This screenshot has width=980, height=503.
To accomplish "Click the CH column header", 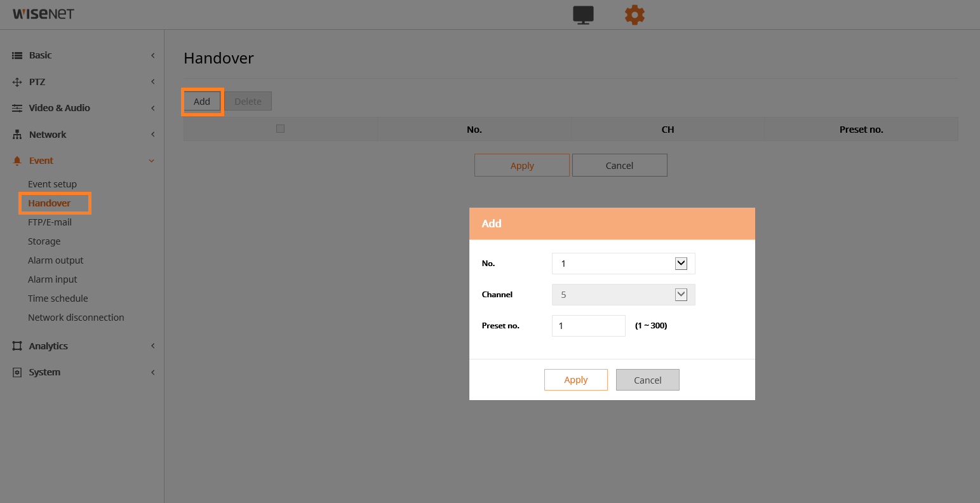I will [x=668, y=130].
